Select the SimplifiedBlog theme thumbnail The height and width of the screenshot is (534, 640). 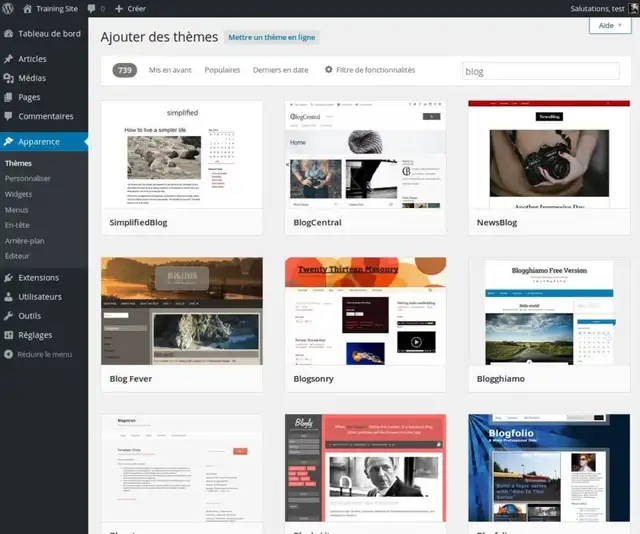pyautogui.click(x=182, y=155)
